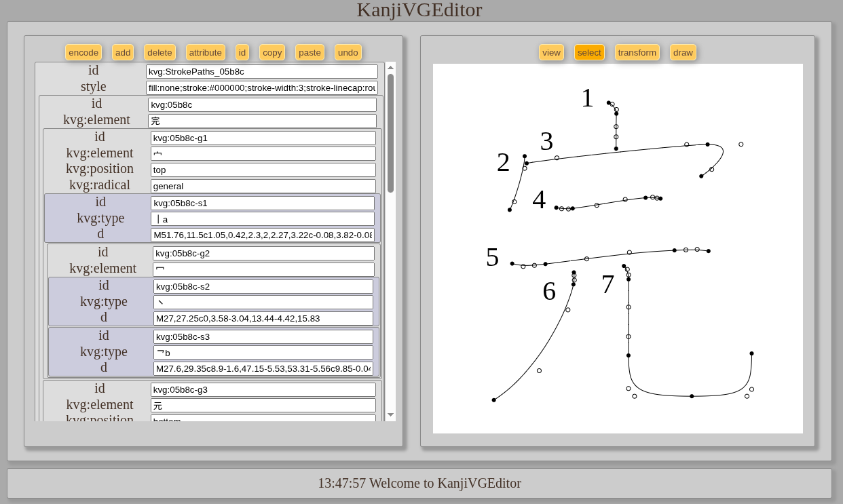Click the scrollbar down arrow in attribute list
843x504 pixels.
coord(390,414)
